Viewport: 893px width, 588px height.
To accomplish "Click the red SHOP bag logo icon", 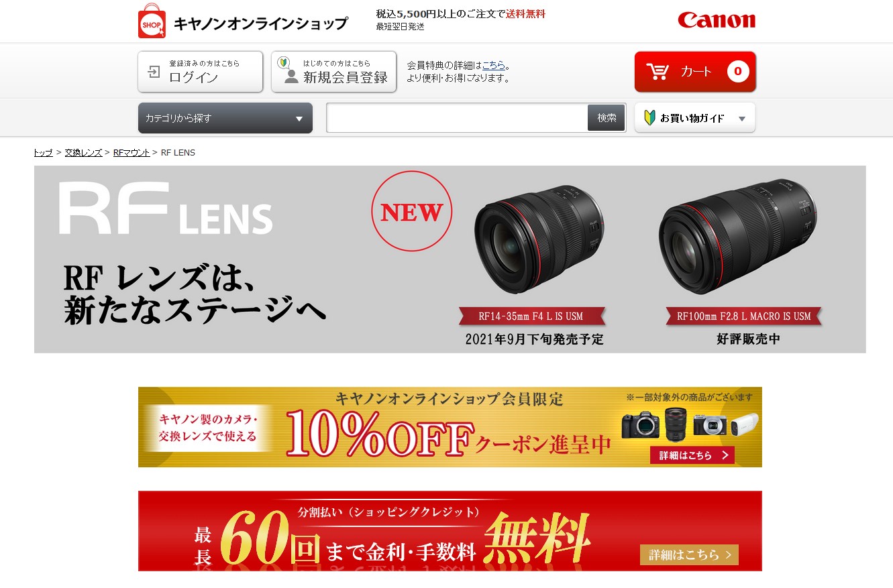I will click(152, 21).
